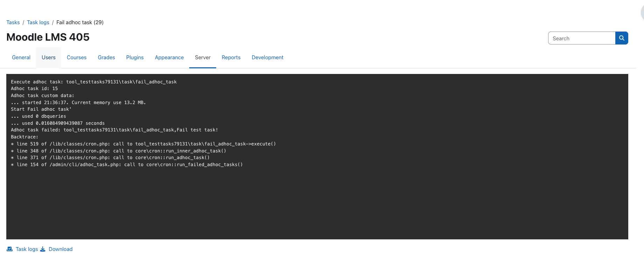Image resolution: width=644 pixels, height=266 pixels.
Task: Click the 'line 348' backtrace entry
Action: (119, 151)
